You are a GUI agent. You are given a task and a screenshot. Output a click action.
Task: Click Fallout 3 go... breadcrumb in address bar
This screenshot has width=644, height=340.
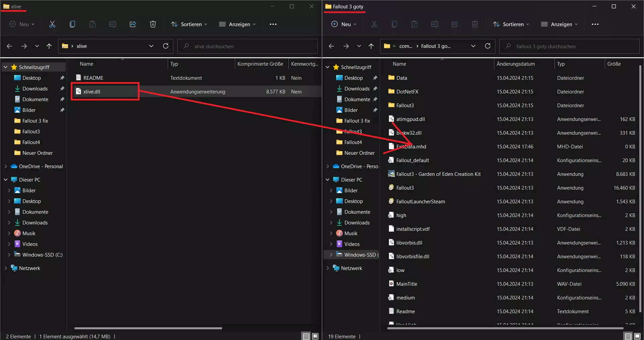[x=436, y=46]
